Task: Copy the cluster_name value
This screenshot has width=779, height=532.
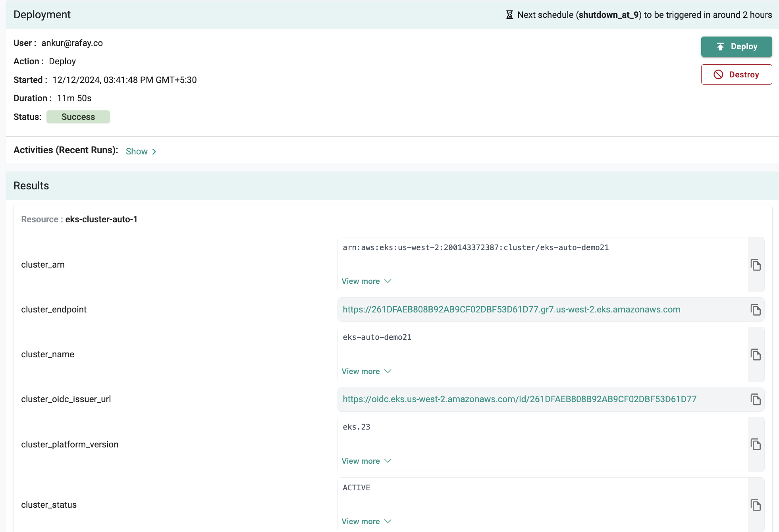Action: [x=756, y=355]
